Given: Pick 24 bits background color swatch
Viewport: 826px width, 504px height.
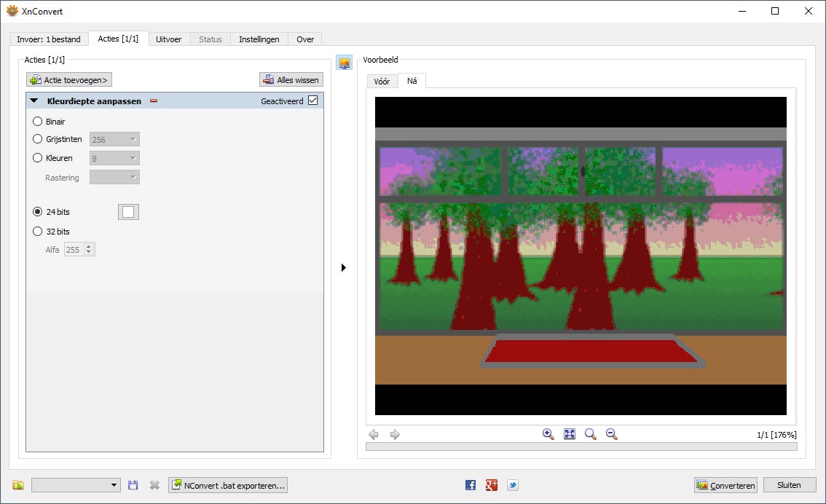Looking at the screenshot, I should pos(128,212).
